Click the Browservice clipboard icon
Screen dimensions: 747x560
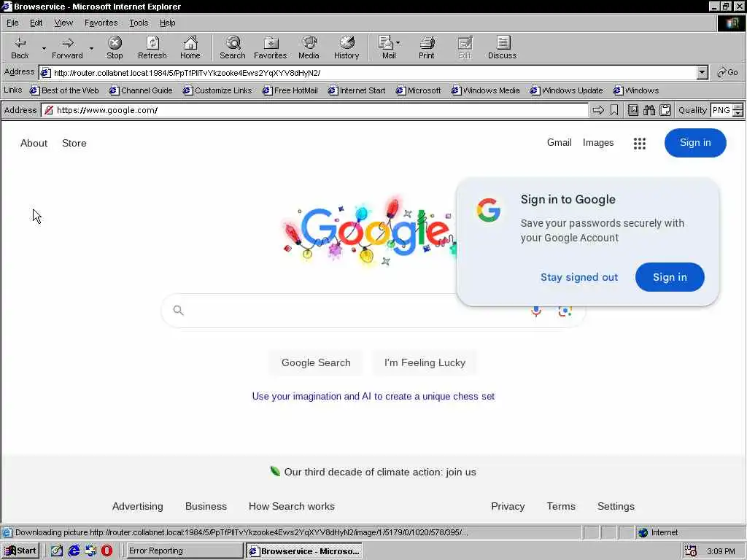pyautogui.click(x=665, y=111)
